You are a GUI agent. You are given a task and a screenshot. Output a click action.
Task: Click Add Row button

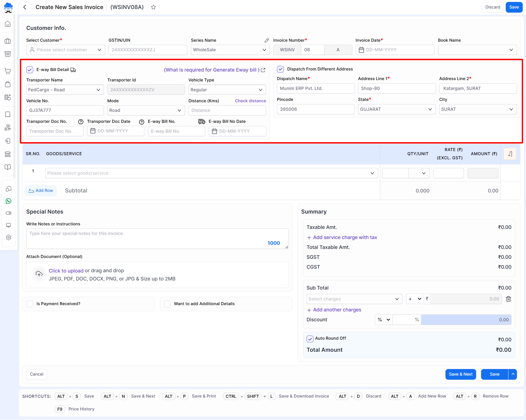coord(41,191)
